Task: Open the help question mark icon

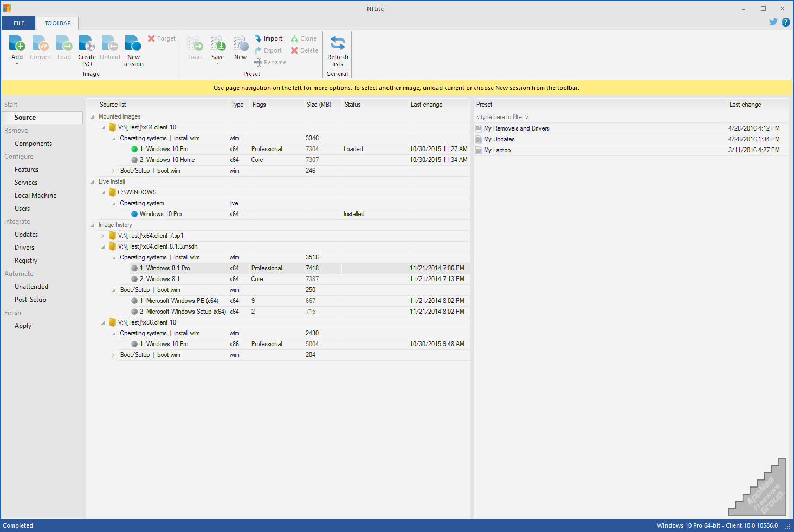Action: coord(786,22)
